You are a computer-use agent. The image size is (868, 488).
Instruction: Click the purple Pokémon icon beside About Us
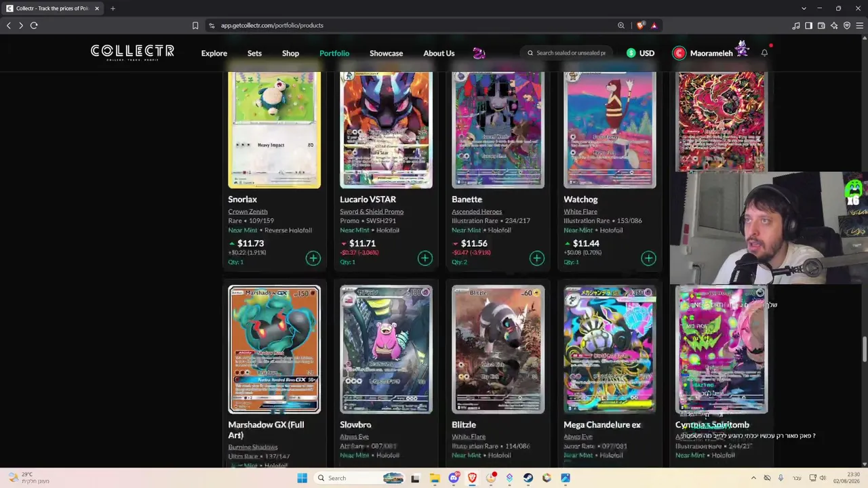point(479,53)
